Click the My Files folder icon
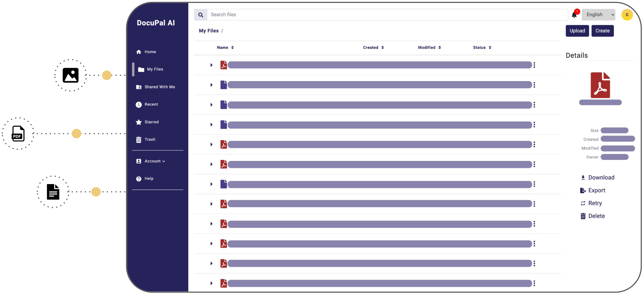The width and height of the screenshot is (644, 294). (141, 69)
